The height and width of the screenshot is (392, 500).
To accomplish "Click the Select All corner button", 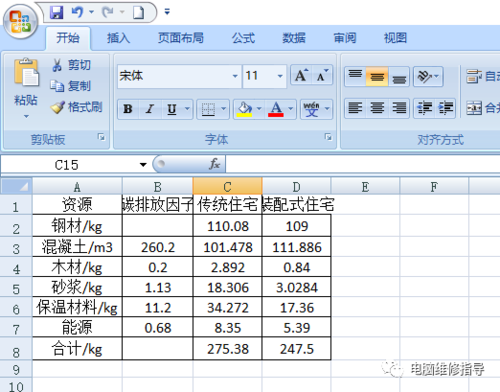I will point(16,186).
